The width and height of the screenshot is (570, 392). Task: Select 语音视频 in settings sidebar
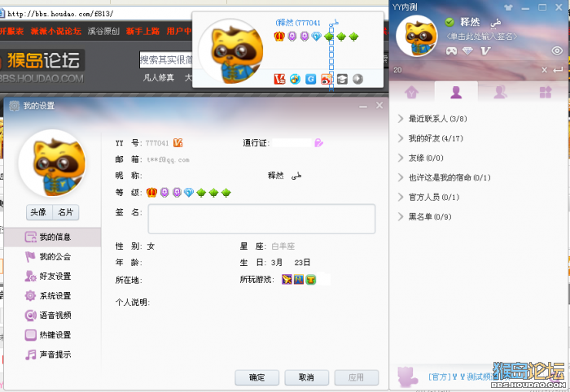52,316
